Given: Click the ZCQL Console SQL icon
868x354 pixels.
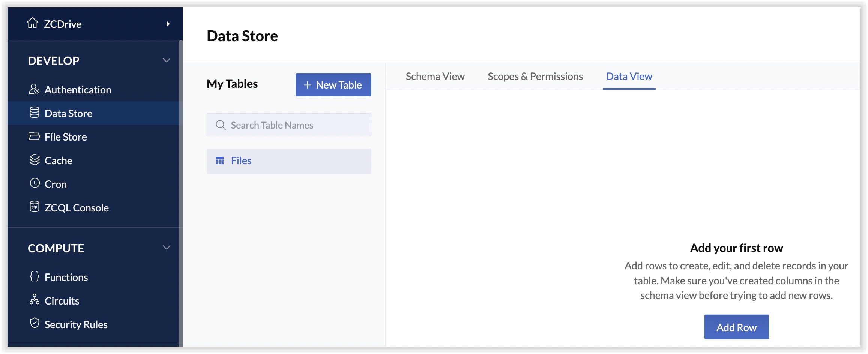Looking at the screenshot, I should tap(35, 207).
